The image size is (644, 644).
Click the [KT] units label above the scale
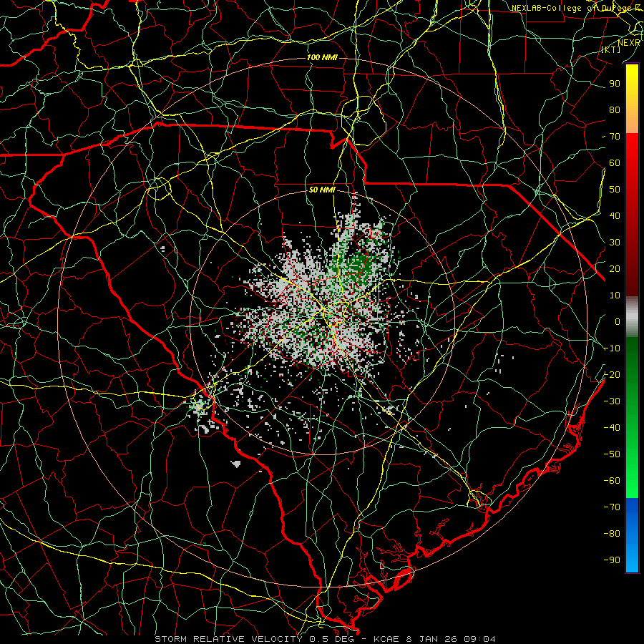610,49
